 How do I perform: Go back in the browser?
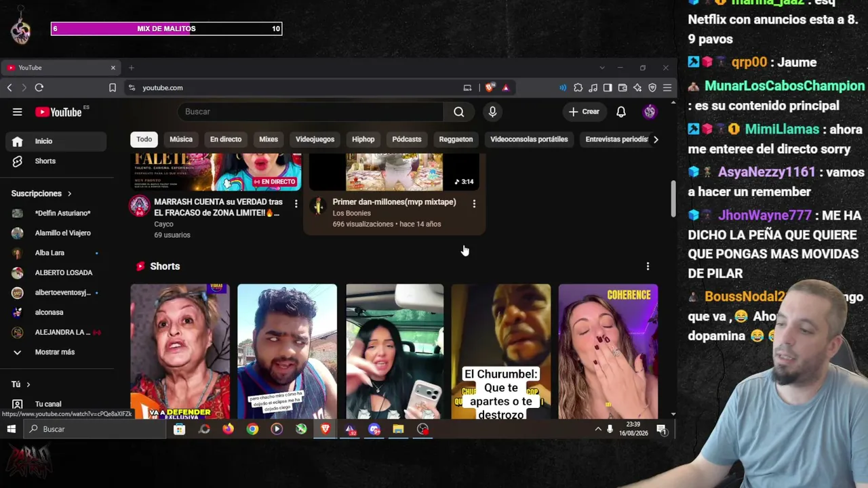[9, 87]
